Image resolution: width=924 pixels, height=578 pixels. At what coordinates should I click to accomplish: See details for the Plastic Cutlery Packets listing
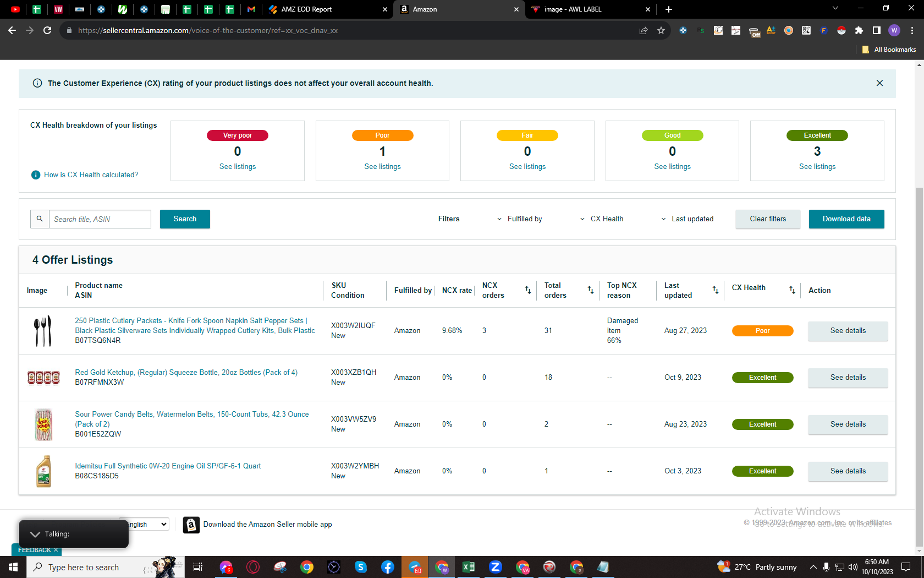tap(848, 331)
